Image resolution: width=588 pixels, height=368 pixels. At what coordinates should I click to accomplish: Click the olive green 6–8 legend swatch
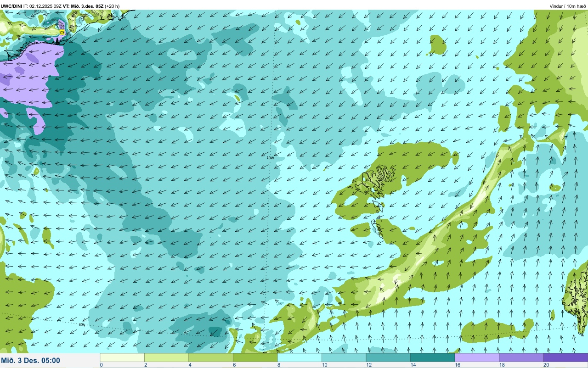tap(255, 357)
